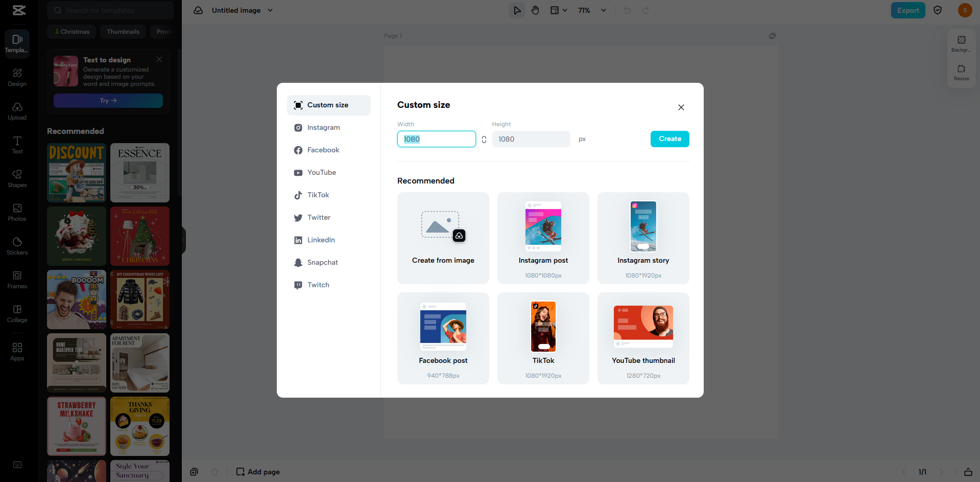Select the hand pan tool
Image resolution: width=980 pixels, height=482 pixels.
pos(535,10)
